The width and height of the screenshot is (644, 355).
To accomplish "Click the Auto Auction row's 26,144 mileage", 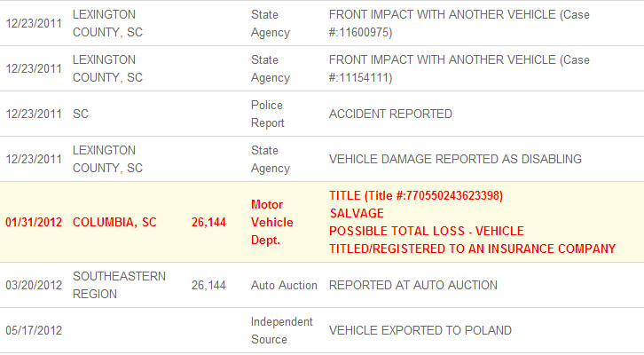I will point(208,285).
